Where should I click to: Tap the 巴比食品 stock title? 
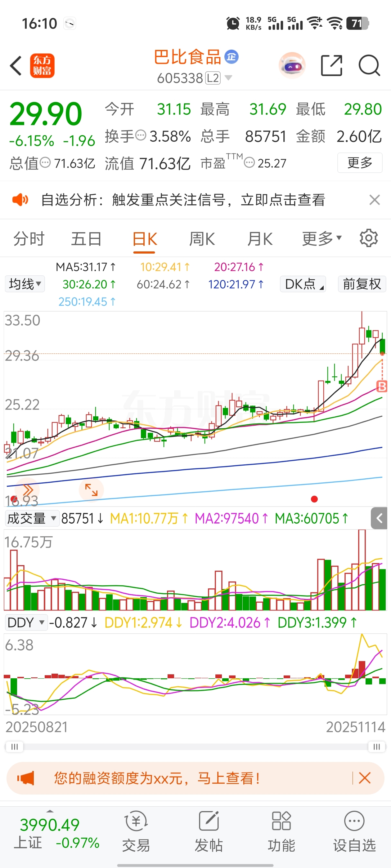click(x=187, y=57)
